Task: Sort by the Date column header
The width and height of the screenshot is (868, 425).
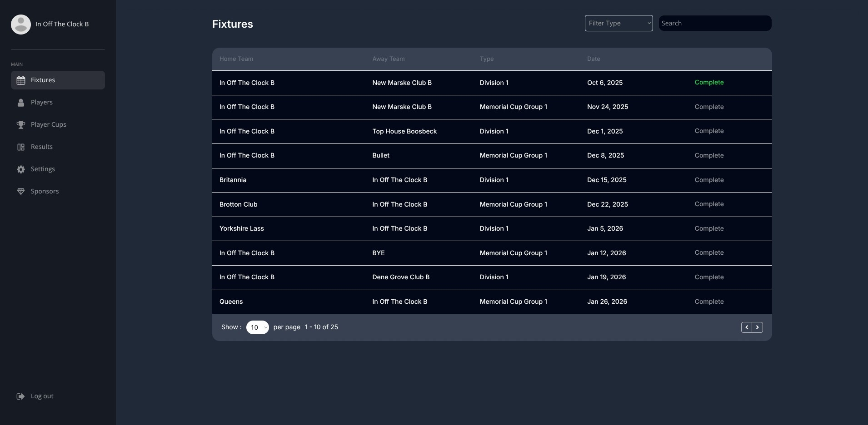Action: pos(594,59)
